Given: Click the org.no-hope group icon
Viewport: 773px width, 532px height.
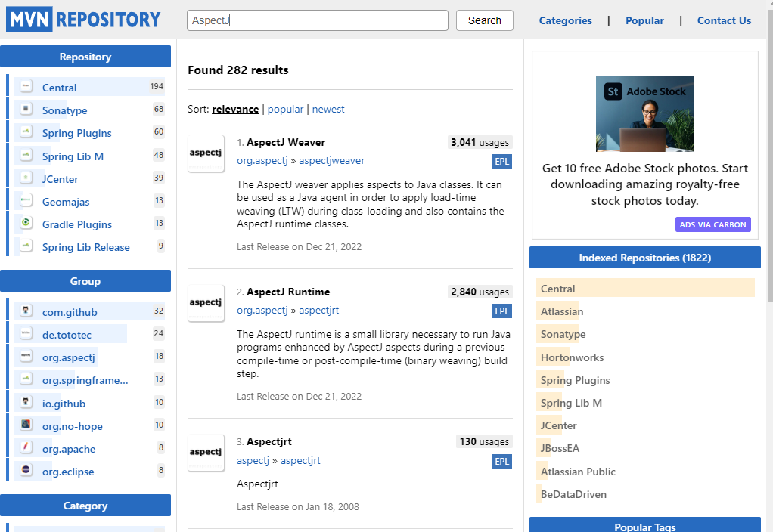Looking at the screenshot, I should coord(26,425).
